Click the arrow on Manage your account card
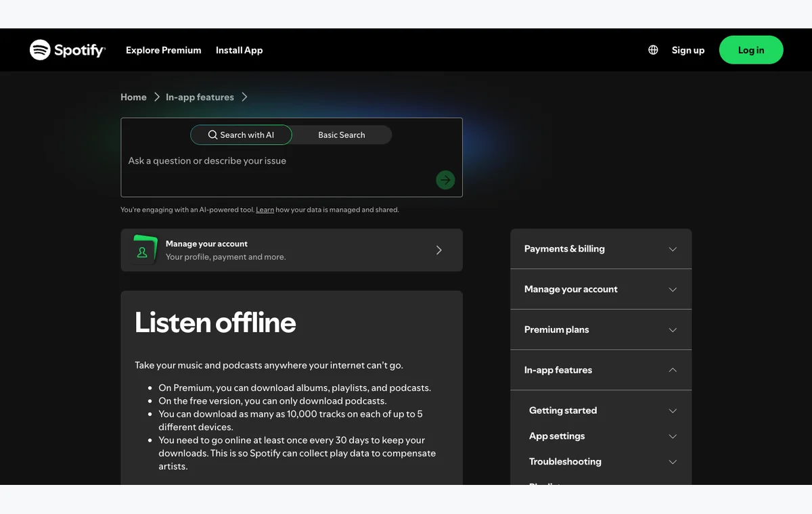The width and height of the screenshot is (812, 514). click(x=438, y=250)
